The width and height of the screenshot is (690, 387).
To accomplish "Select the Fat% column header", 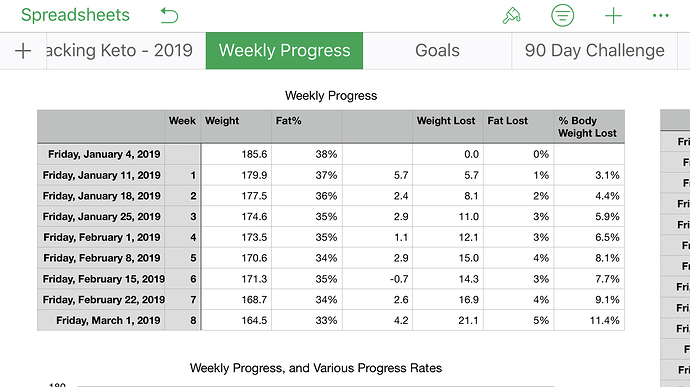I will tap(307, 126).
